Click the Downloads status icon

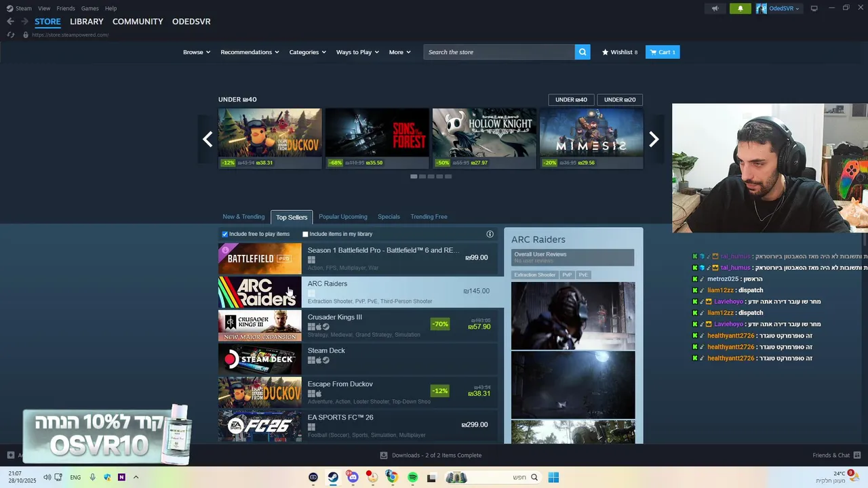tap(384, 455)
